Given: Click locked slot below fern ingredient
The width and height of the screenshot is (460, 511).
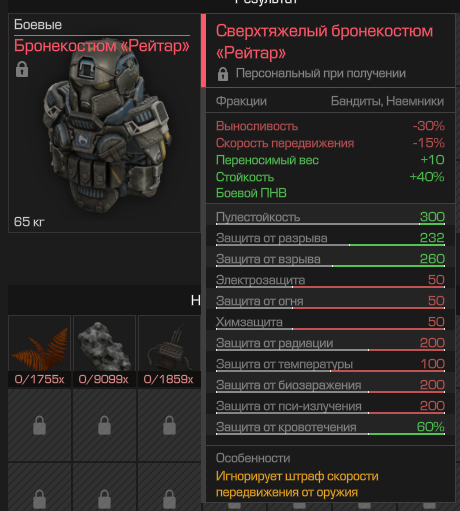Looking at the screenshot, I should 39,425.
